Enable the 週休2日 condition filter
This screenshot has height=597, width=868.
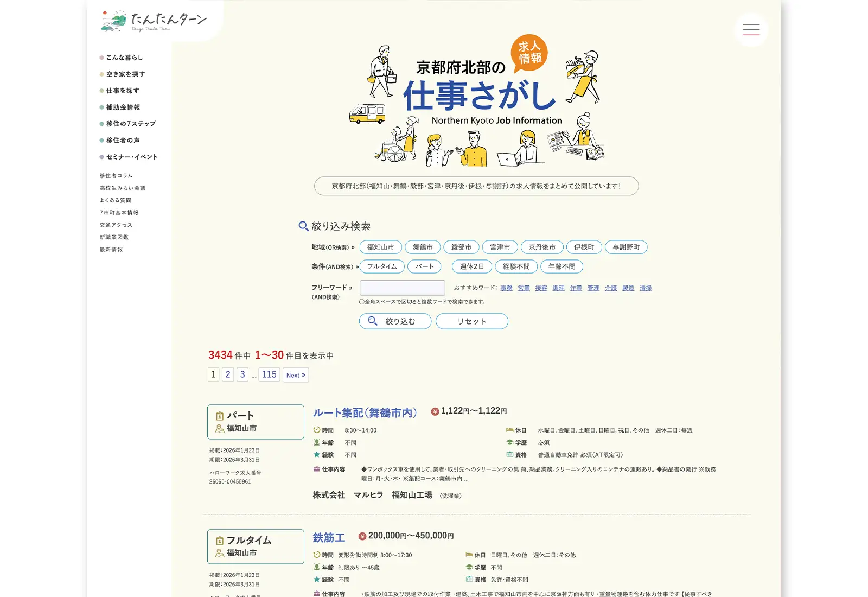coord(471,267)
